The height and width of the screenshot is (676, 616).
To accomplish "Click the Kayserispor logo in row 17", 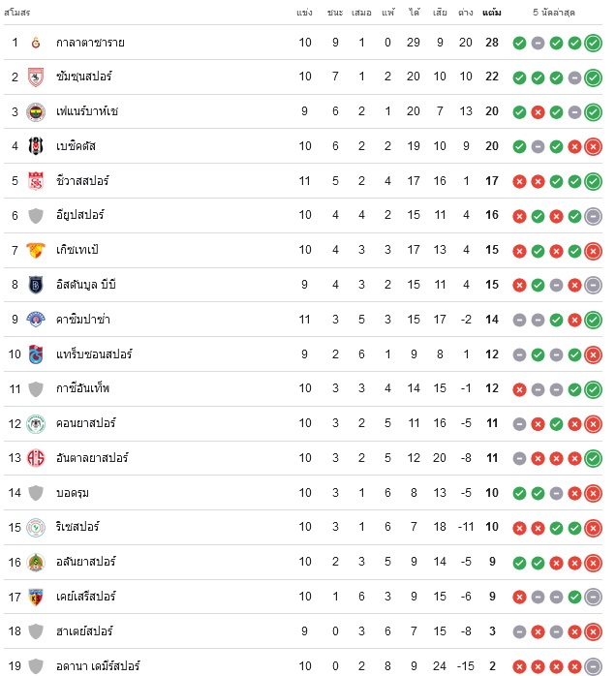I will [36, 598].
